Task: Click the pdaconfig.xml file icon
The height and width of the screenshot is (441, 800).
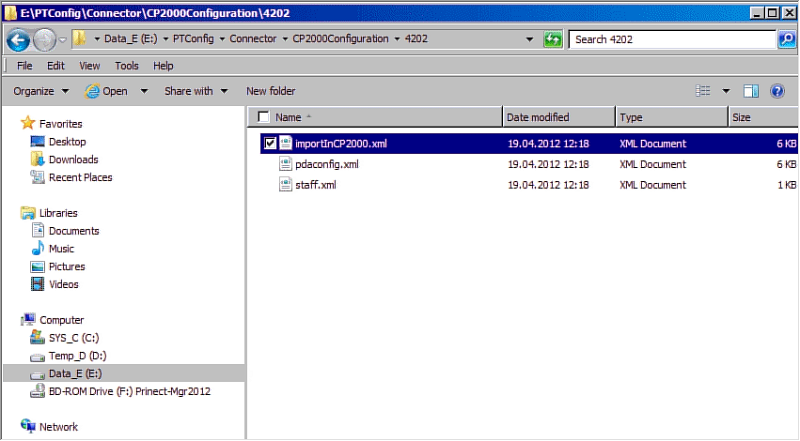Action: tap(285, 164)
